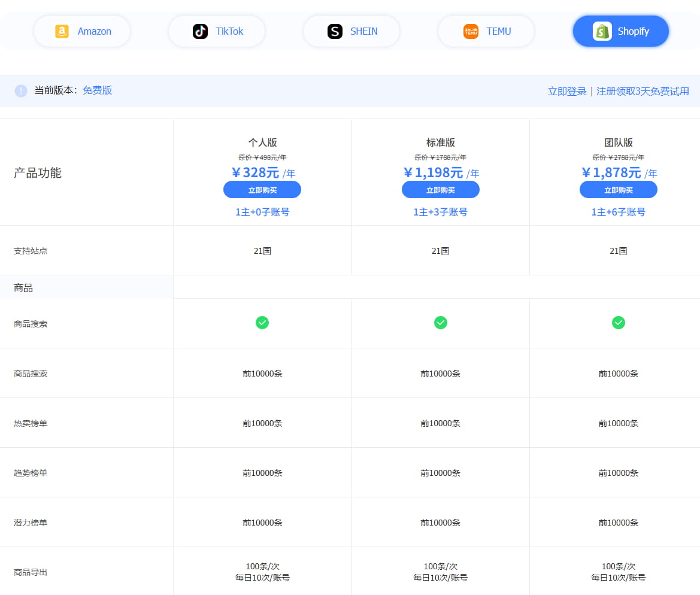This screenshot has width=700, height=595.
Task: Switch to the TikTok tab
Action: click(217, 31)
